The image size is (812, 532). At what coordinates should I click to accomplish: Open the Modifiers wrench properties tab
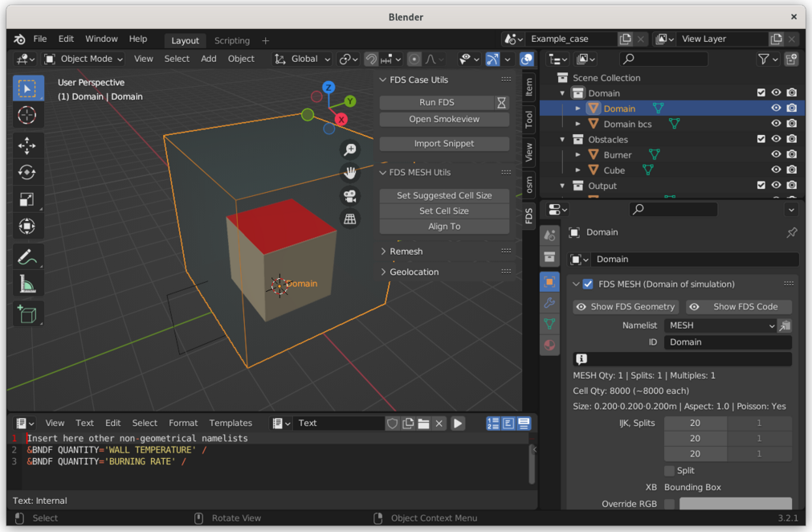(549, 302)
